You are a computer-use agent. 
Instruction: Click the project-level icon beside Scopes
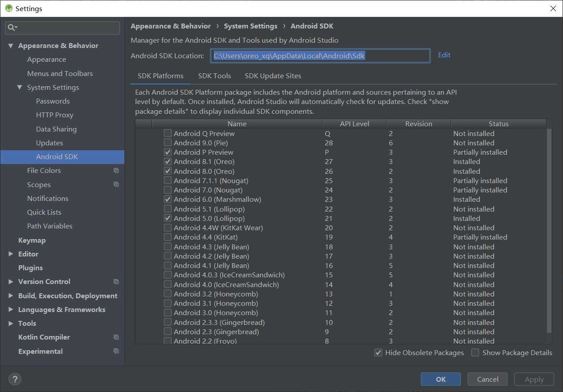click(116, 184)
